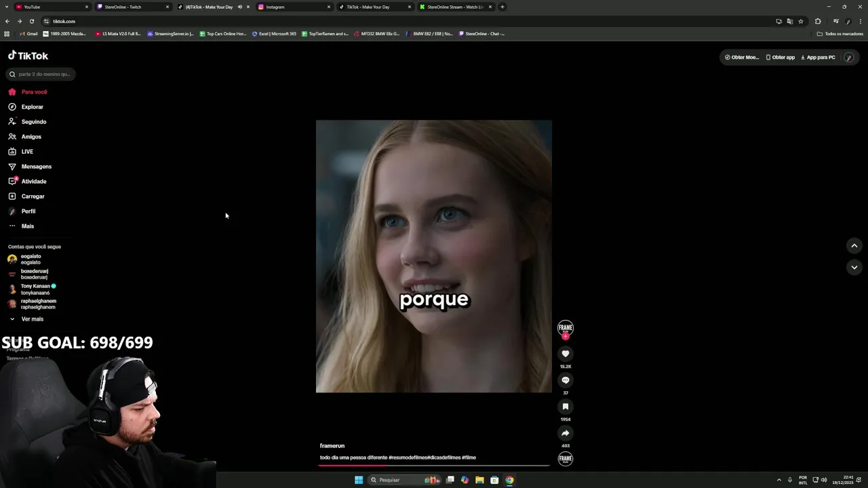Viewport: 868px width, 488px height.
Task: Open the Gmail bookmark
Action: point(28,34)
